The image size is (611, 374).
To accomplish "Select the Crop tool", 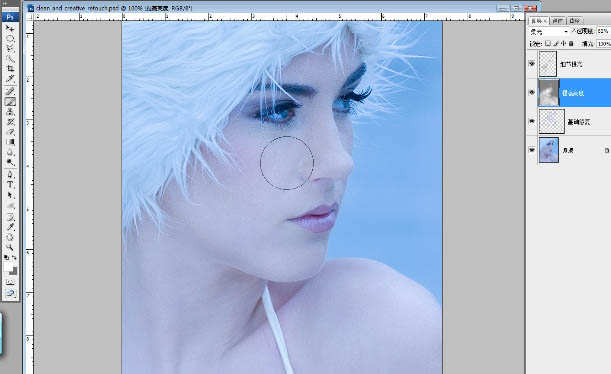I will click(x=10, y=69).
